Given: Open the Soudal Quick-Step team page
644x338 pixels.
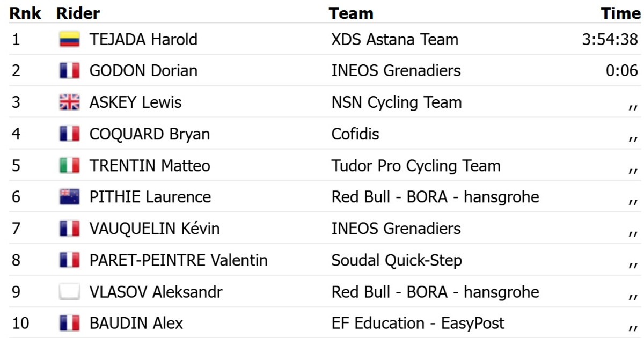Looking at the screenshot, I should click(x=397, y=261).
